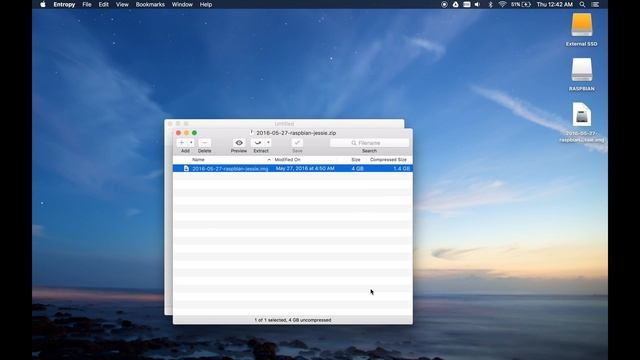Viewport: 640px width, 360px height.
Task: Open the Window menu
Action: (182, 4)
